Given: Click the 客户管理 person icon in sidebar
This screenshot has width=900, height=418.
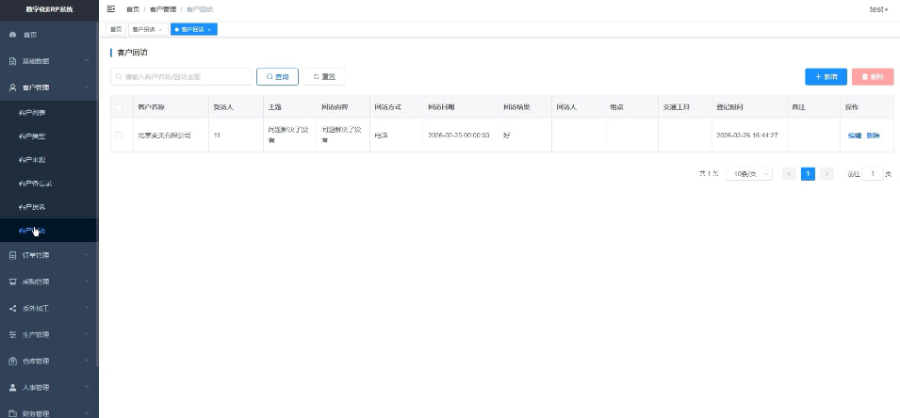Looking at the screenshot, I should (x=13, y=88).
